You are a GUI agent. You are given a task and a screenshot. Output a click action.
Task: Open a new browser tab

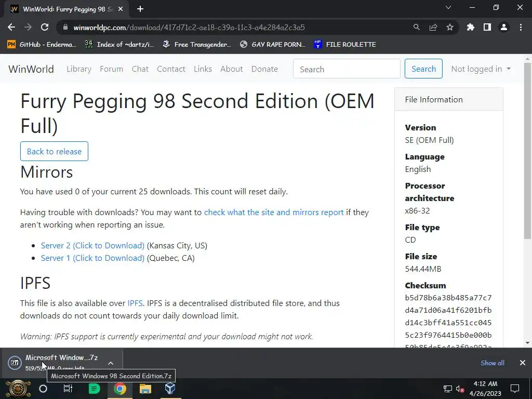pyautogui.click(x=140, y=9)
